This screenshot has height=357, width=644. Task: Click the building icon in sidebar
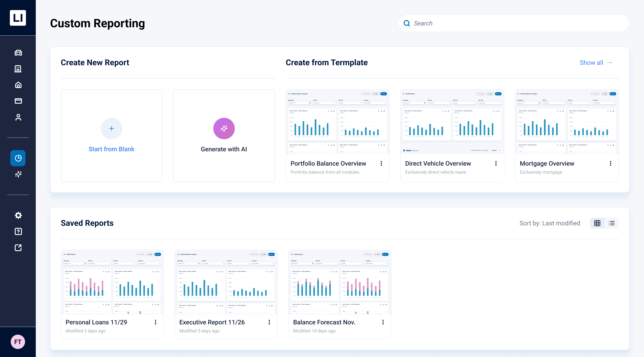tap(18, 69)
